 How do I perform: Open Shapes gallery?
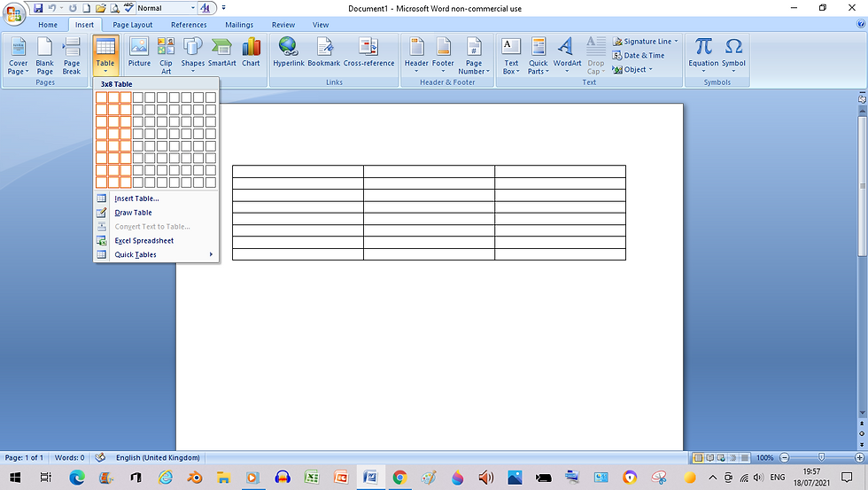point(193,55)
